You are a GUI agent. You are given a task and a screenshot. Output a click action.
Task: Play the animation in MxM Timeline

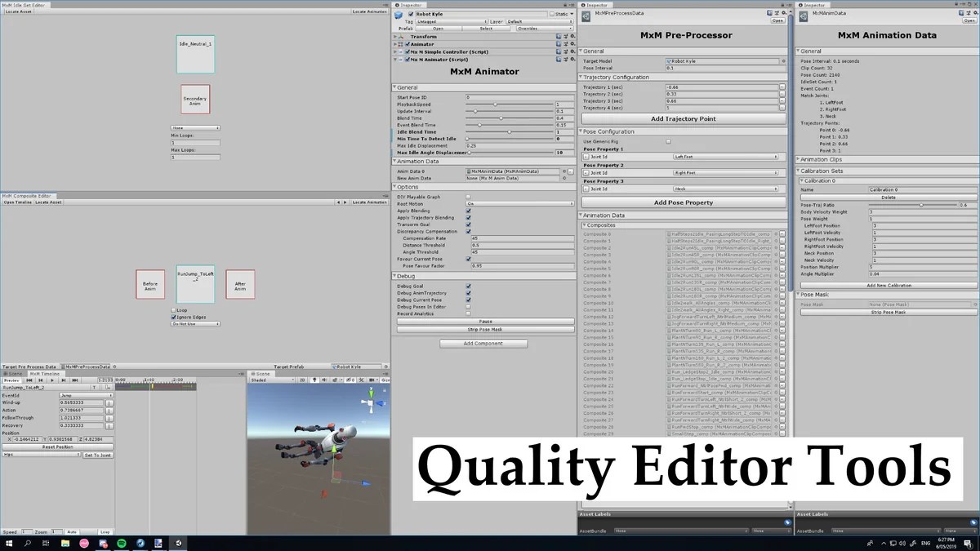click(52, 380)
